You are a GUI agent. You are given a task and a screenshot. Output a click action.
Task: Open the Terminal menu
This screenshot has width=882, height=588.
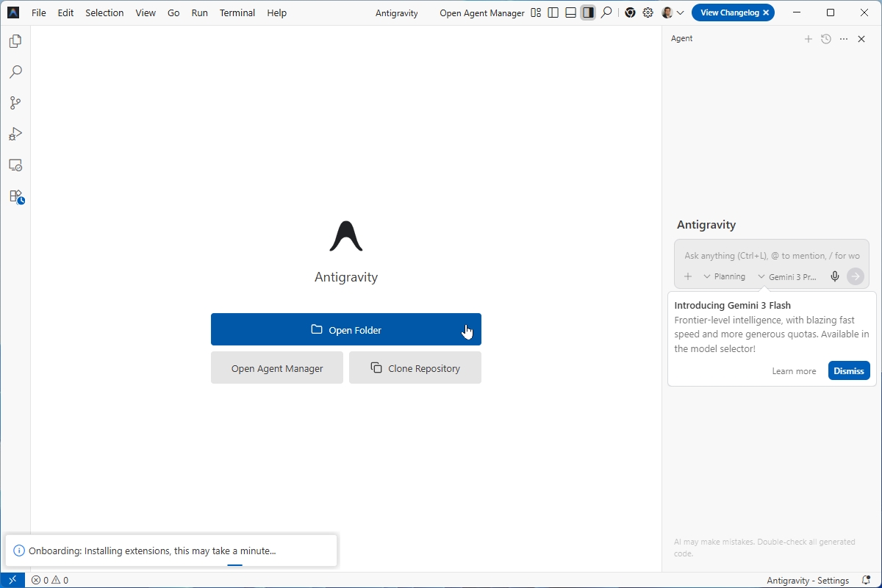[x=237, y=12]
